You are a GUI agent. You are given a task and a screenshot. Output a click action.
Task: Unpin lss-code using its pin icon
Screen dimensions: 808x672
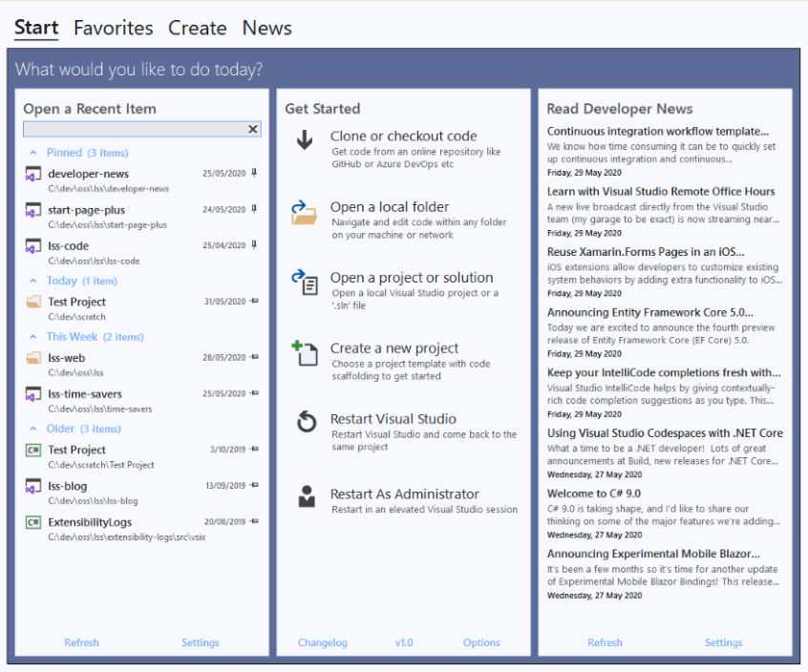click(x=254, y=245)
